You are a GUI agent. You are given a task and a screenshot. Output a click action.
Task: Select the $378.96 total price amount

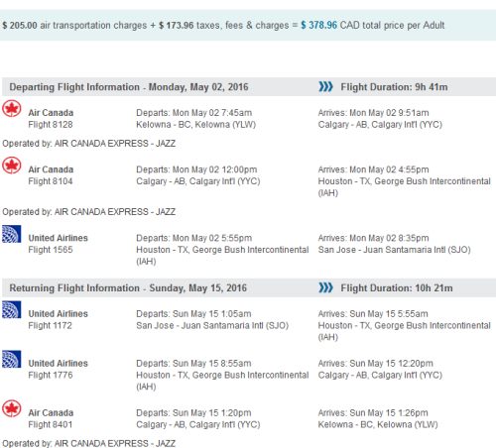[318, 25]
